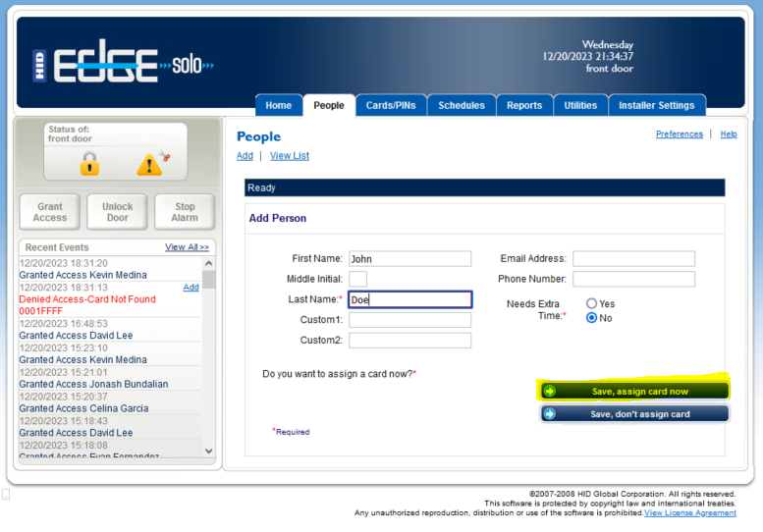
Task: Click the alarm warning triangle icon
Action: [149, 165]
